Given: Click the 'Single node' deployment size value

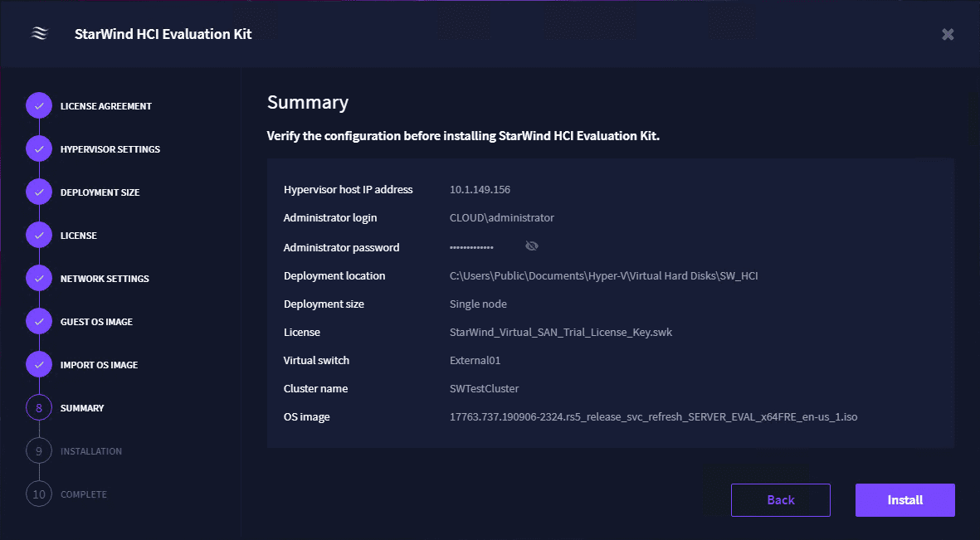Looking at the screenshot, I should coord(478,304).
